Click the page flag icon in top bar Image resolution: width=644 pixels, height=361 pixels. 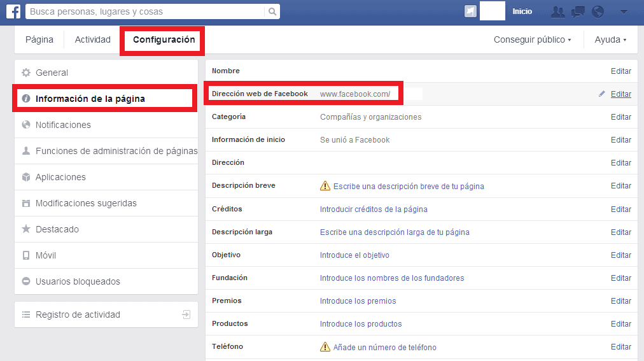click(470, 11)
